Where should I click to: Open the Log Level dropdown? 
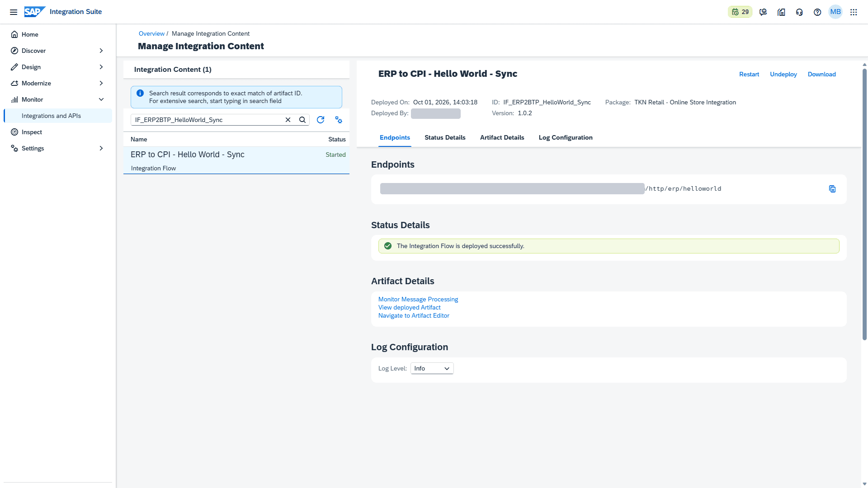(432, 368)
